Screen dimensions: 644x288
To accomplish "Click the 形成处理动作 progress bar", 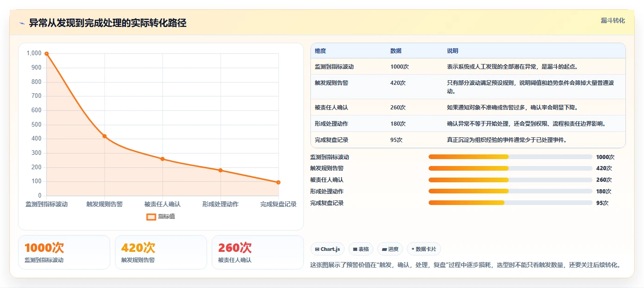I will pos(511,191).
